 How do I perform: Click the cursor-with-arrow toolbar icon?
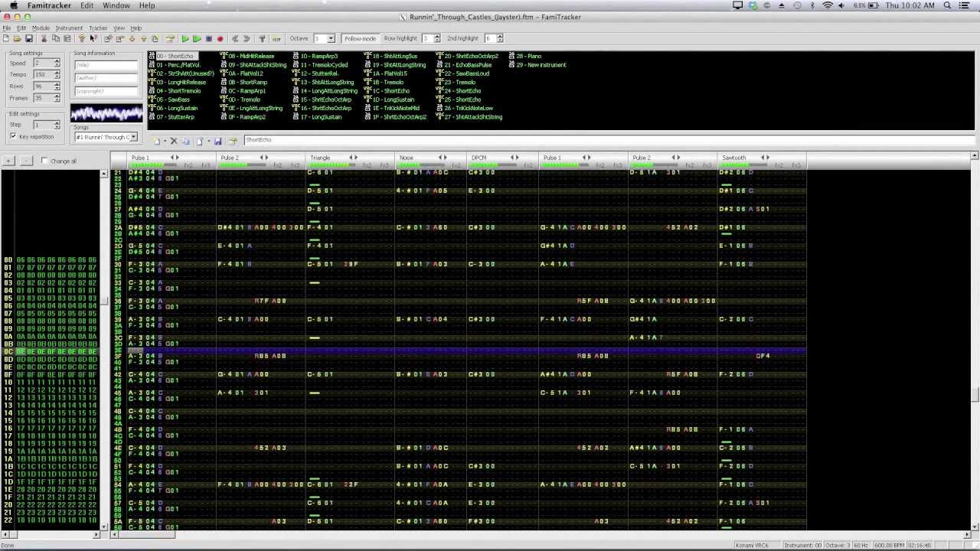point(93,38)
